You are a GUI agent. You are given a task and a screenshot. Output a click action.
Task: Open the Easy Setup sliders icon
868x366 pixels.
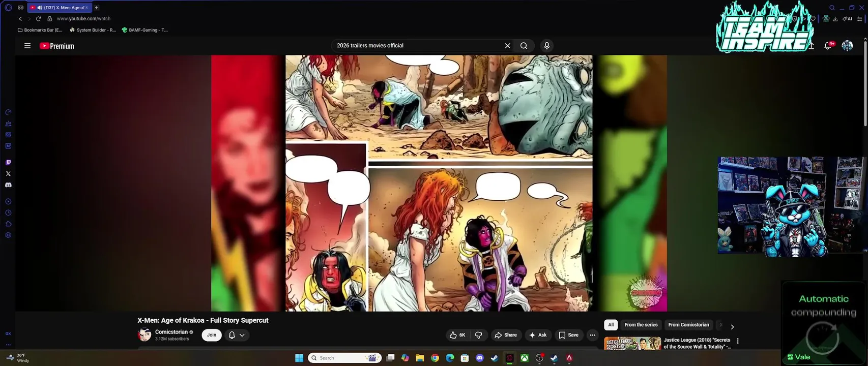pos(859,19)
